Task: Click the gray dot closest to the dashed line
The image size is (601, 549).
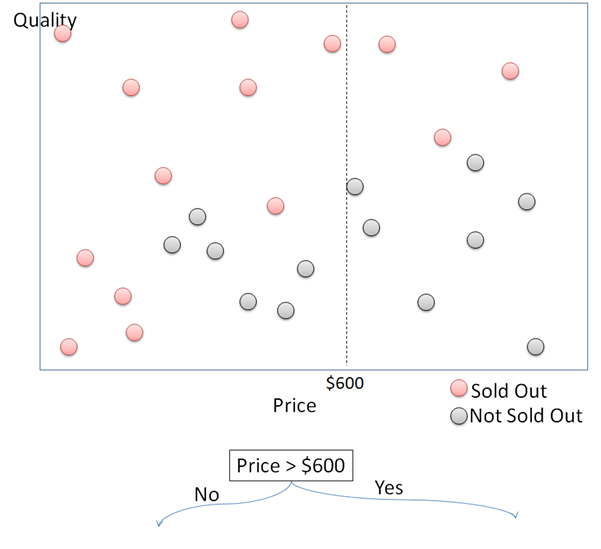Action: (355, 186)
